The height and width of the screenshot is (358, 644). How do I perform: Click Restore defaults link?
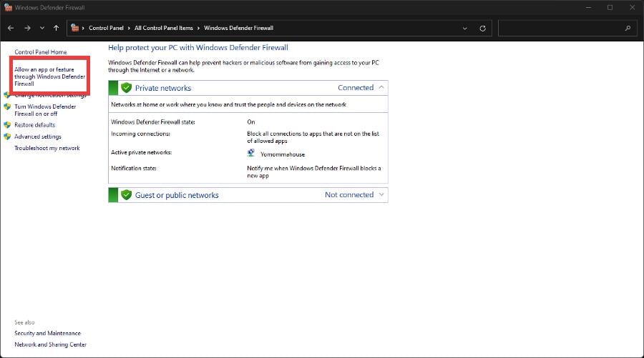tap(34, 124)
